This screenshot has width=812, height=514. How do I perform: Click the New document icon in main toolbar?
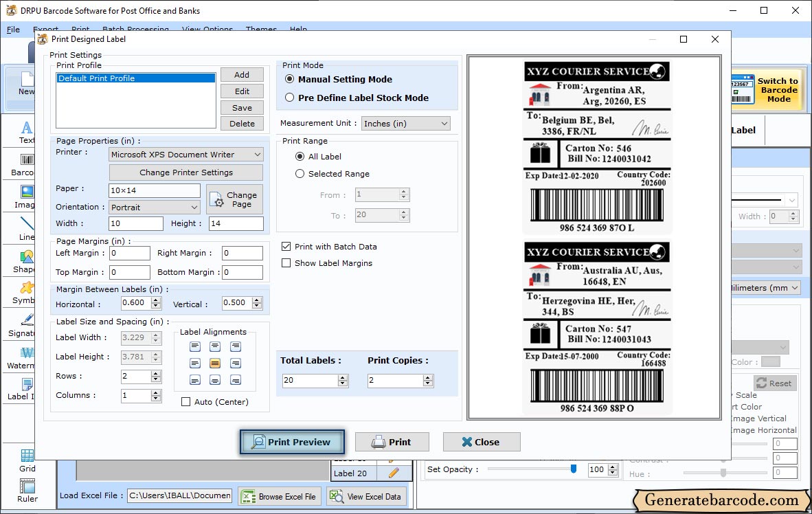pos(27,84)
